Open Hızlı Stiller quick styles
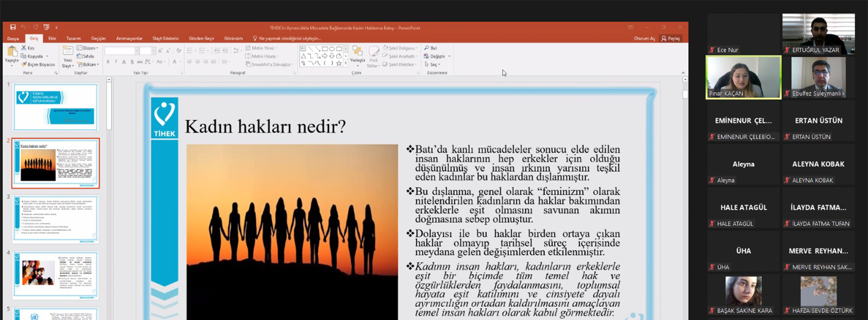 374,57
